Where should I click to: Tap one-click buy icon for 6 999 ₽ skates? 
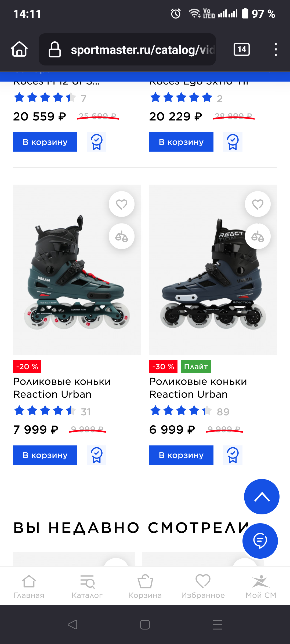233,455
